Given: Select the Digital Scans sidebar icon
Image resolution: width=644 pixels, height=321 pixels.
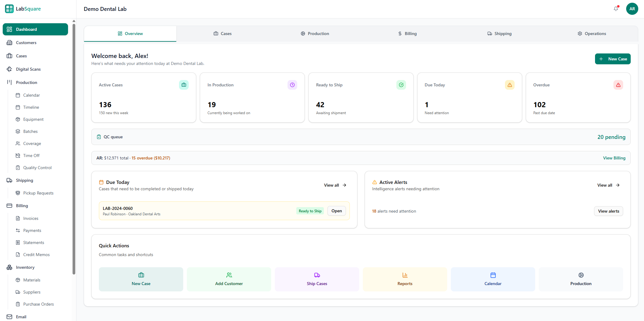Looking at the screenshot, I should point(10,69).
